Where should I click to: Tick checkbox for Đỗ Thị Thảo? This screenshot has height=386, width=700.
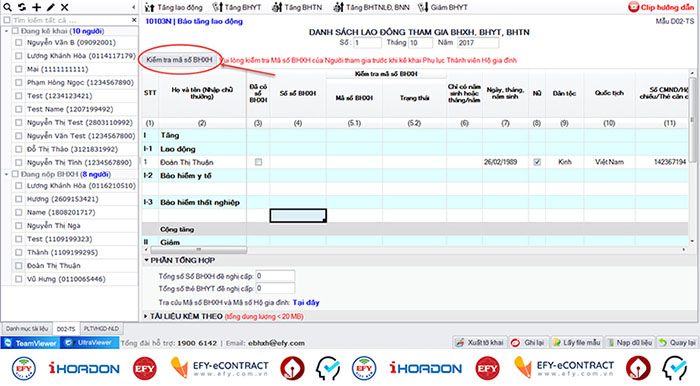pyautogui.click(x=18, y=149)
